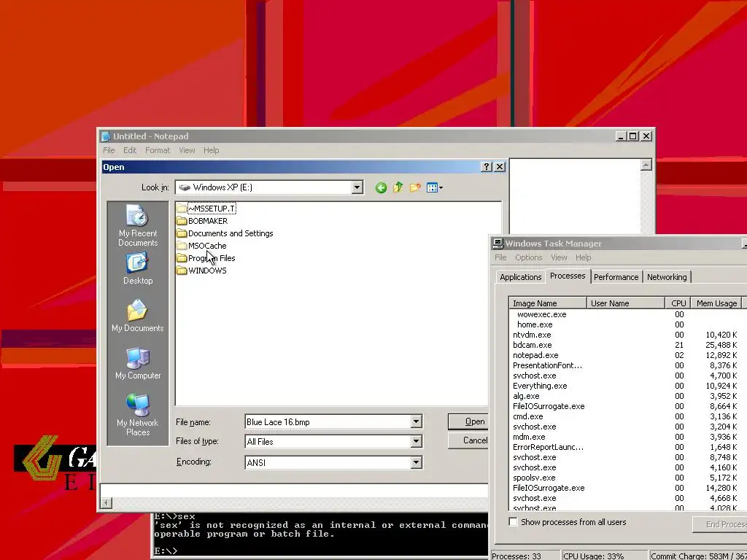Select My Computer in places bar
747x560 pixels.
coord(138,363)
